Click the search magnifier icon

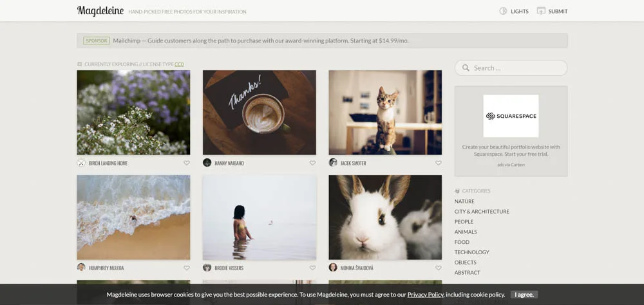click(466, 68)
